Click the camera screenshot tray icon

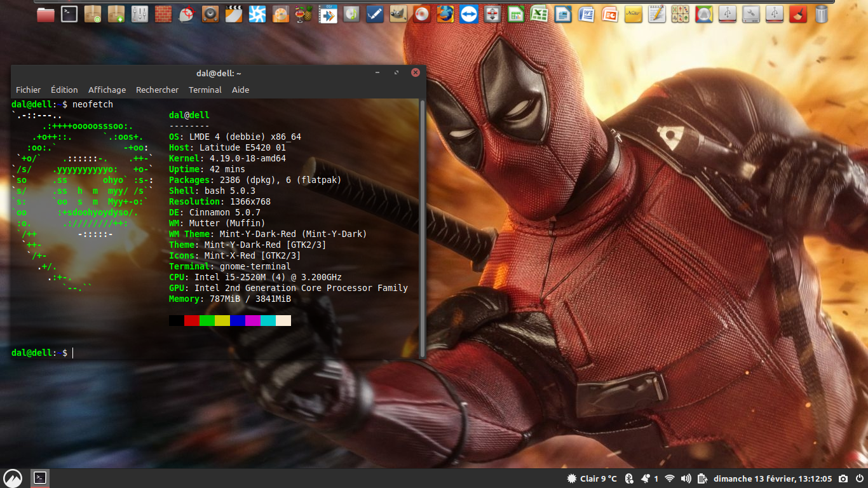click(843, 478)
